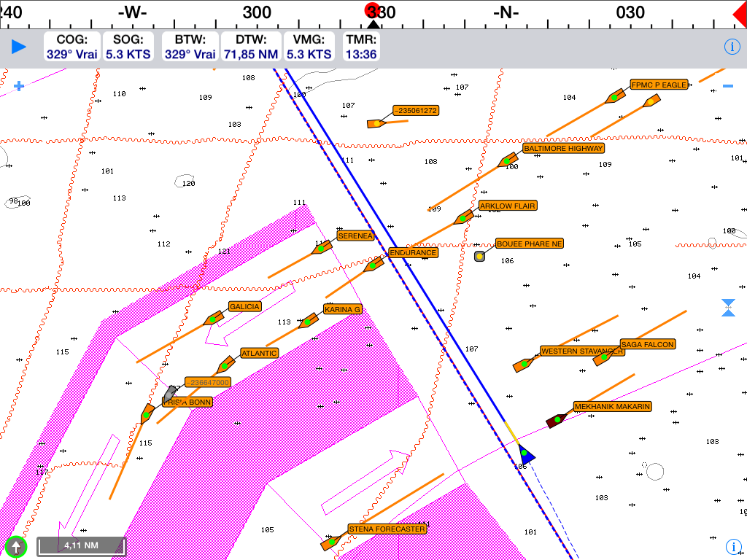Tap the -N- mark on compass strip
This screenshot has width=747, height=560.
506,13
